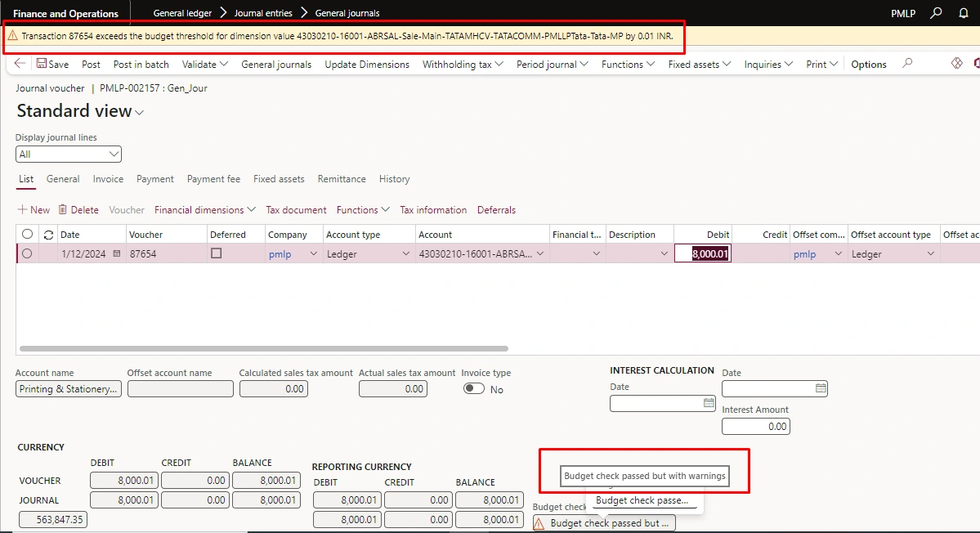
Task: Click Voucher cell 87654
Action: pos(167,253)
